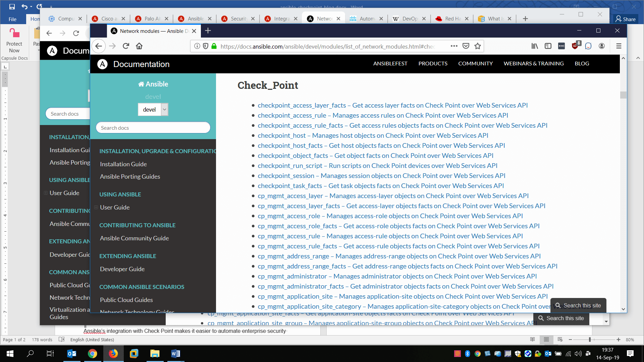Click the uBlock Origin extension icon

click(x=576, y=46)
